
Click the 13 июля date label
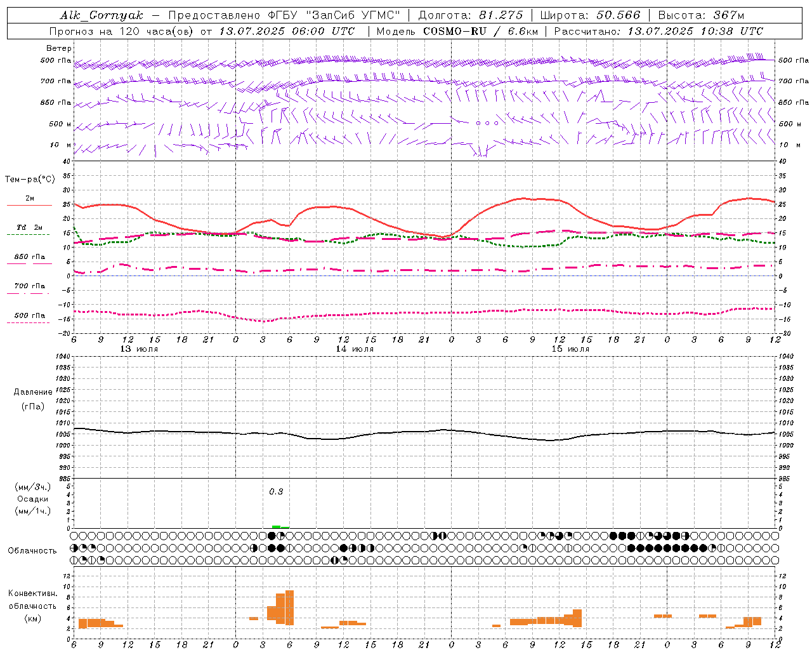[x=140, y=349]
